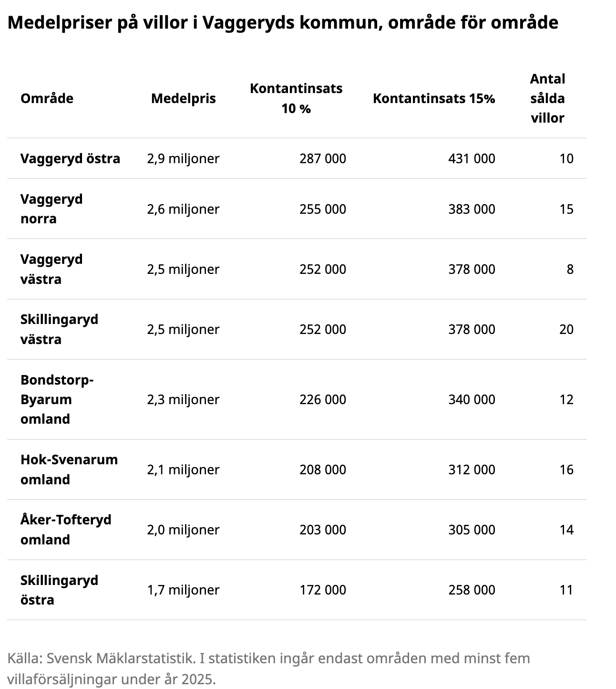Image resolution: width=616 pixels, height=689 pixels.
Task: Click the 312 000 down payment value
Action: [x=471, y=470]
